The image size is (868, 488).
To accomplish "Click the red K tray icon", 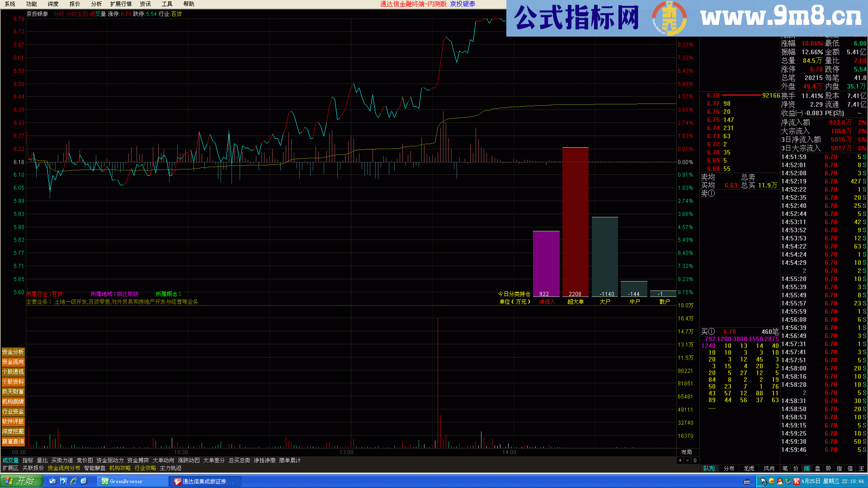I will tap(796, 481).
